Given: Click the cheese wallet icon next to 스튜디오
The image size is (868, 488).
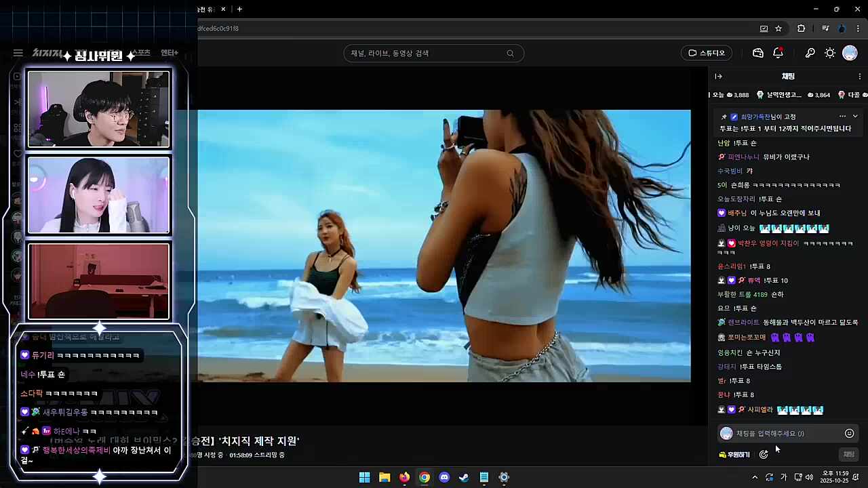Looking at the screenshot, I should pos(757,52).
